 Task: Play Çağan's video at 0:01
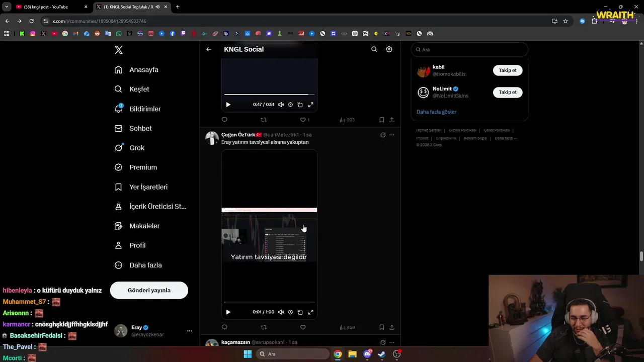click(x=228, y=312)
